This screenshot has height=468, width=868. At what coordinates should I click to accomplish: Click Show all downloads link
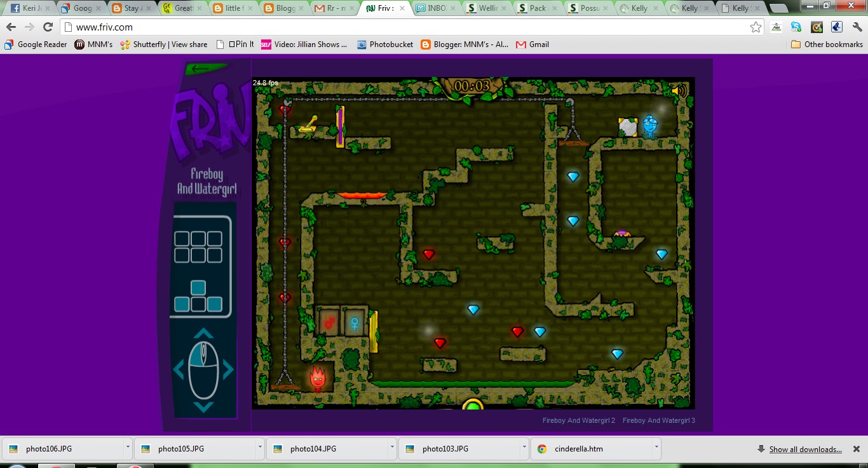(x=805, y=450)
